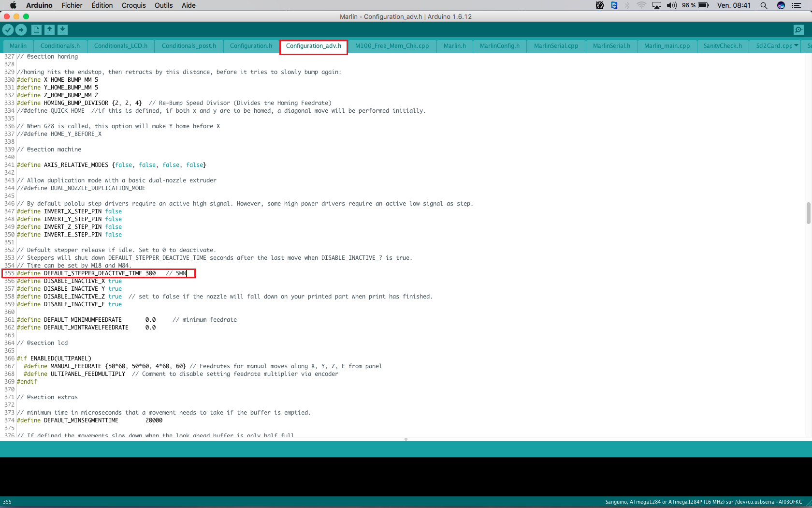Image resolution: width=812 pixels, height=508 pixels.
Task: Click the Z_HOME_BUMP_MM 2 line
Action: [x=58, y=95]
